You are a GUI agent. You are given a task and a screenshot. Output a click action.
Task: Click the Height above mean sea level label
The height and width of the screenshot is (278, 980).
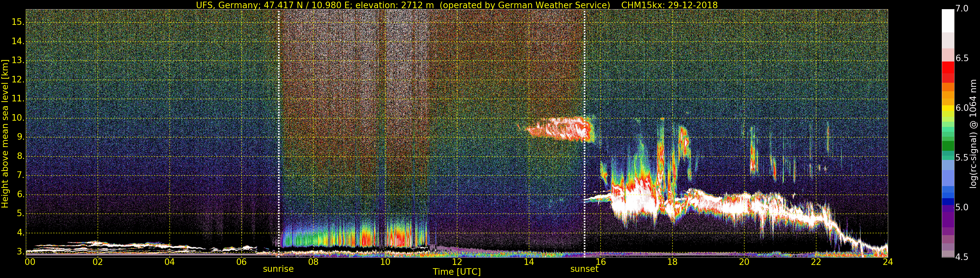click(5, 133)
